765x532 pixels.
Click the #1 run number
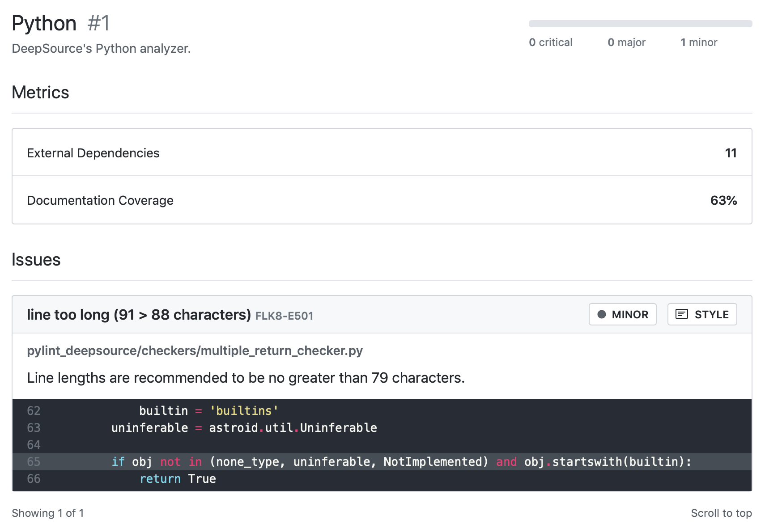98,23
